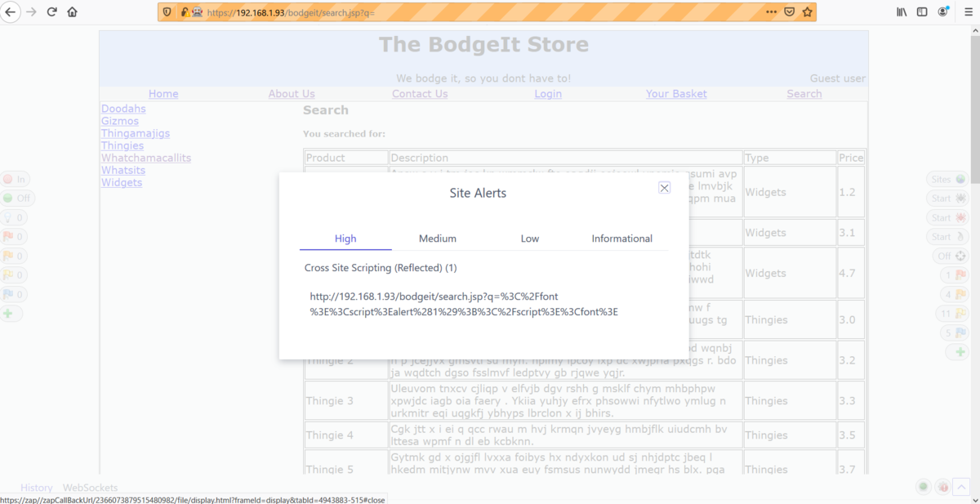
Task: Open the Firefox hamburger menu
Action: pos(969,12)
